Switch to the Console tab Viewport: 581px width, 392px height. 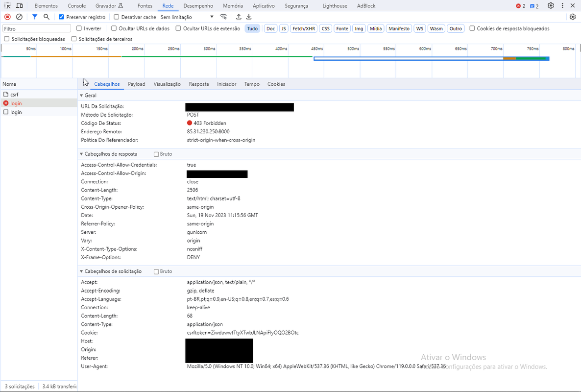(77, 6)
